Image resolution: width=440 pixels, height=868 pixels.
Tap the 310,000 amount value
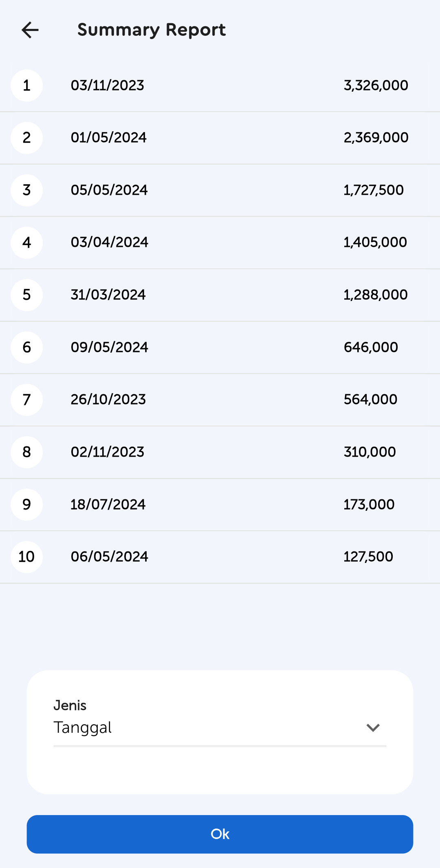pos(370,452)
